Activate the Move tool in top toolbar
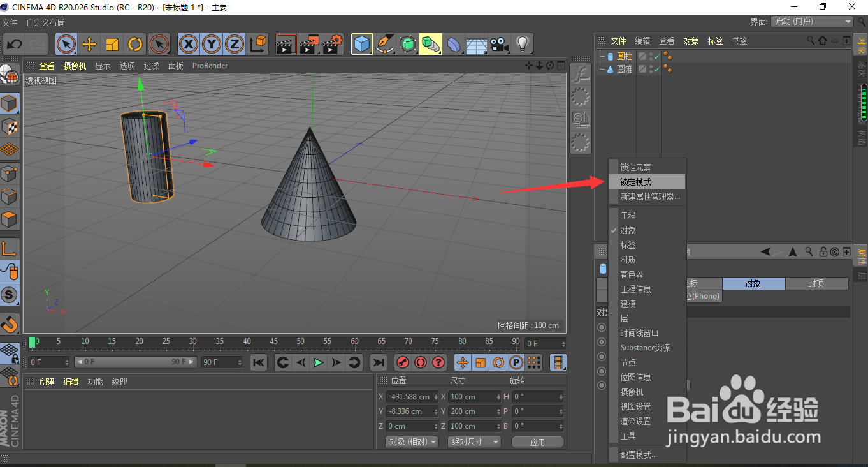 [89, 45]
